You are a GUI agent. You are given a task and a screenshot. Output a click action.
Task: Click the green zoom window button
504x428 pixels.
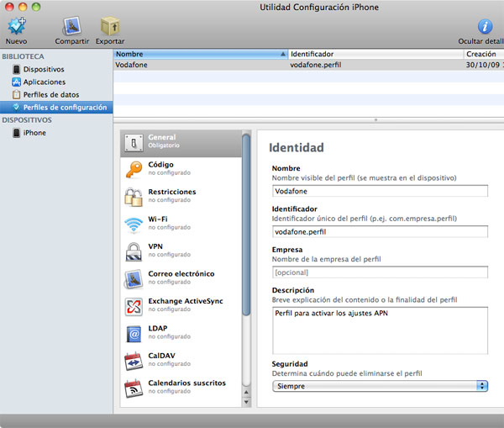click(36, 7)
